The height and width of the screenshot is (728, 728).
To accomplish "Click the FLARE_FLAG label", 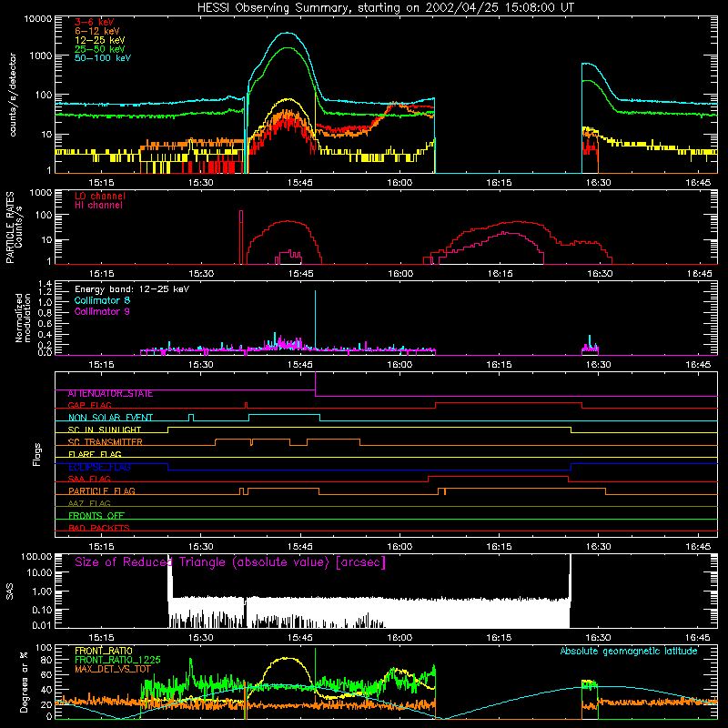I will pyautogui.click(x=95, y=454).
